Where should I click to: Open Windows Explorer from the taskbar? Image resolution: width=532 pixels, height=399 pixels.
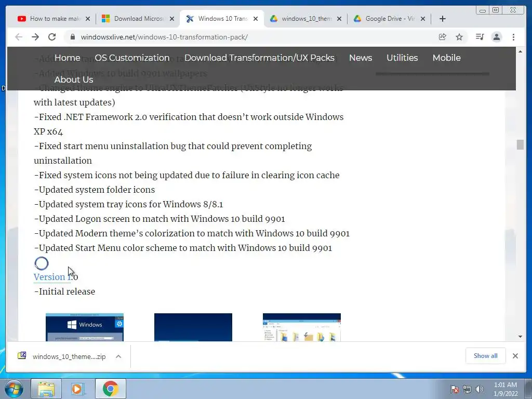click(46, 389)
